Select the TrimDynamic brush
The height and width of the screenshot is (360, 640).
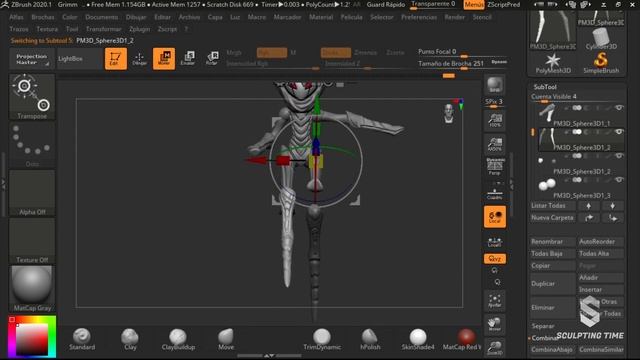point(322,339)
